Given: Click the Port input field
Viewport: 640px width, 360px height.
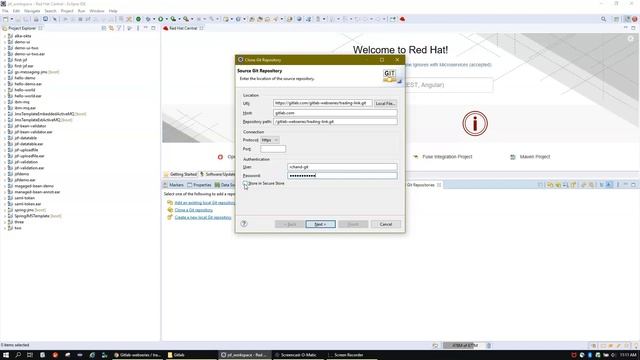Looking at the screenshot, I should pyautogui.click(x=273, y=149).
